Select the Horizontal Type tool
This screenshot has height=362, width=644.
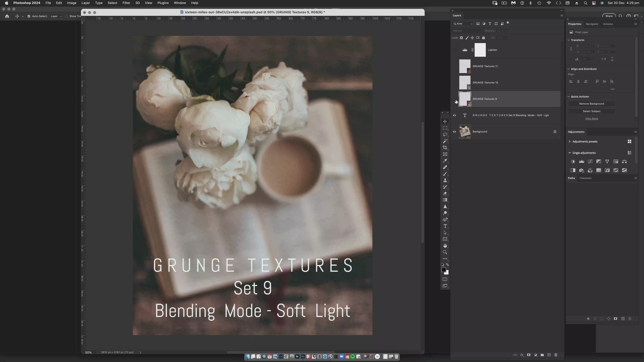(445, 226)
